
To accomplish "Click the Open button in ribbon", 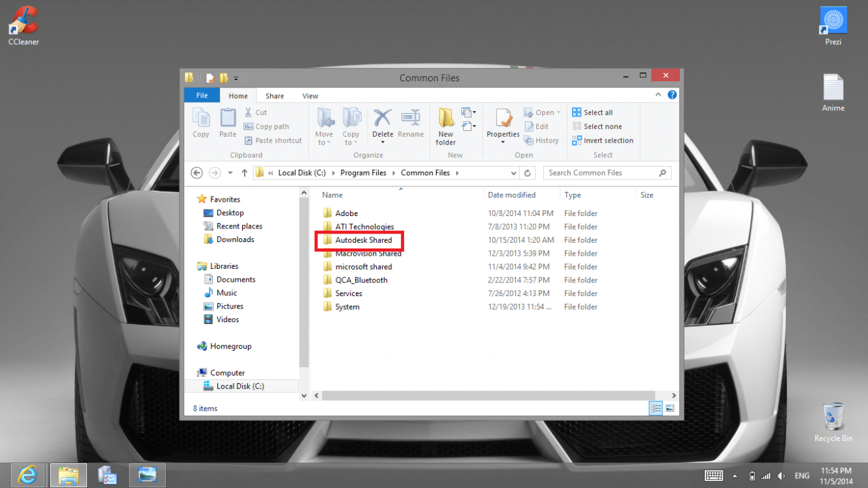I will point(542,113).
